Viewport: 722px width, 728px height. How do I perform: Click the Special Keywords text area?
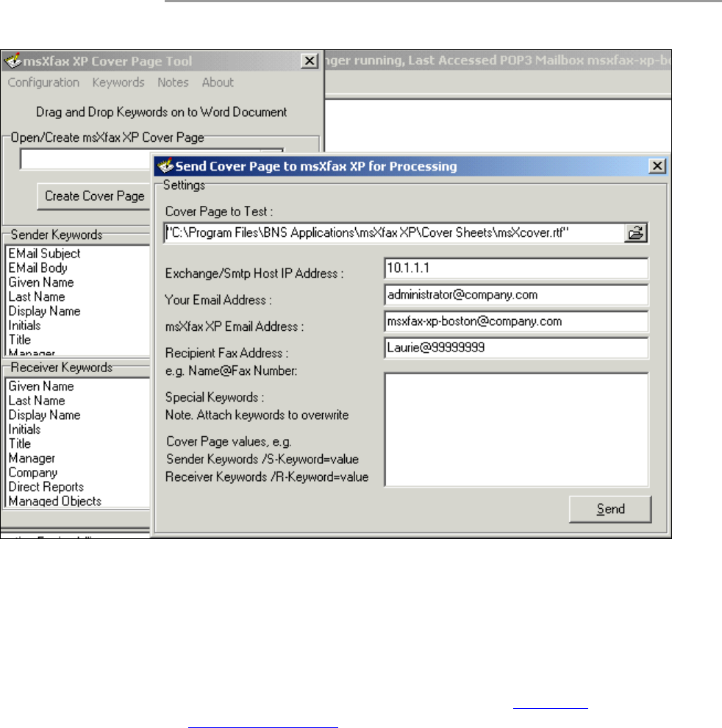[516, 429]
